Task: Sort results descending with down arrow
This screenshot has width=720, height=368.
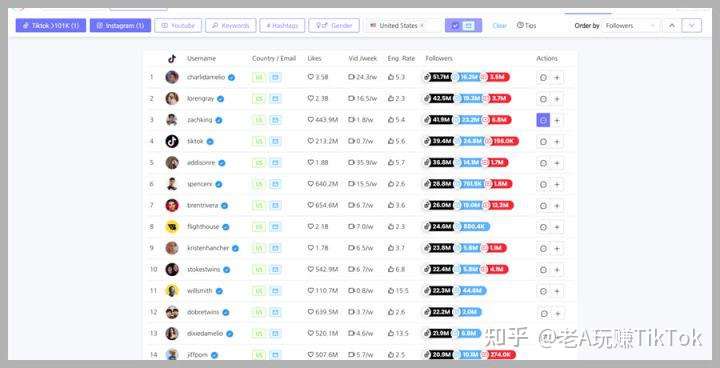Action: pyautogui.click(x=692, y=26)
